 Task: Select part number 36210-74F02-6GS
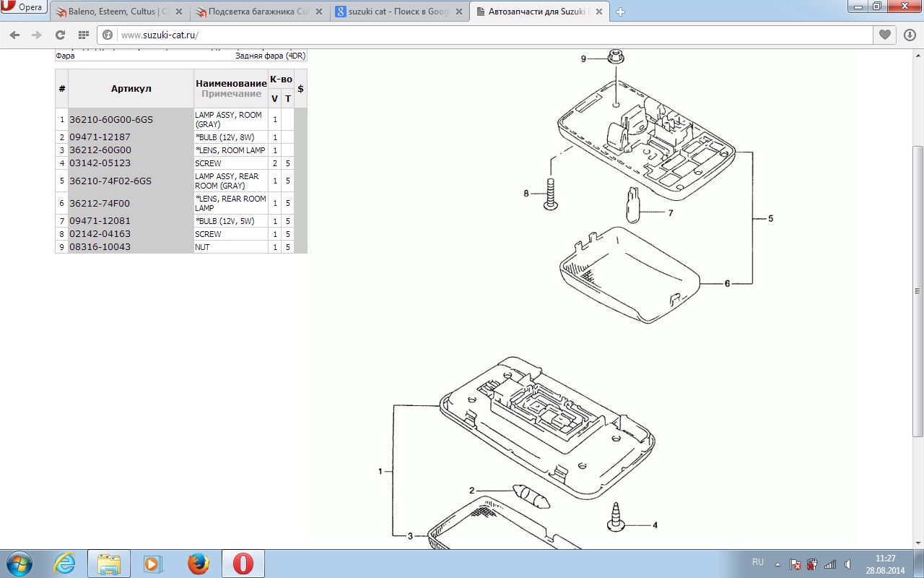110,181
